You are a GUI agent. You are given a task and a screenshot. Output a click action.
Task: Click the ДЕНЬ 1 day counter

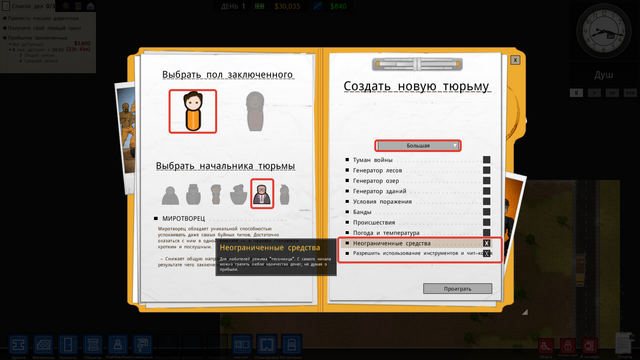233,6
